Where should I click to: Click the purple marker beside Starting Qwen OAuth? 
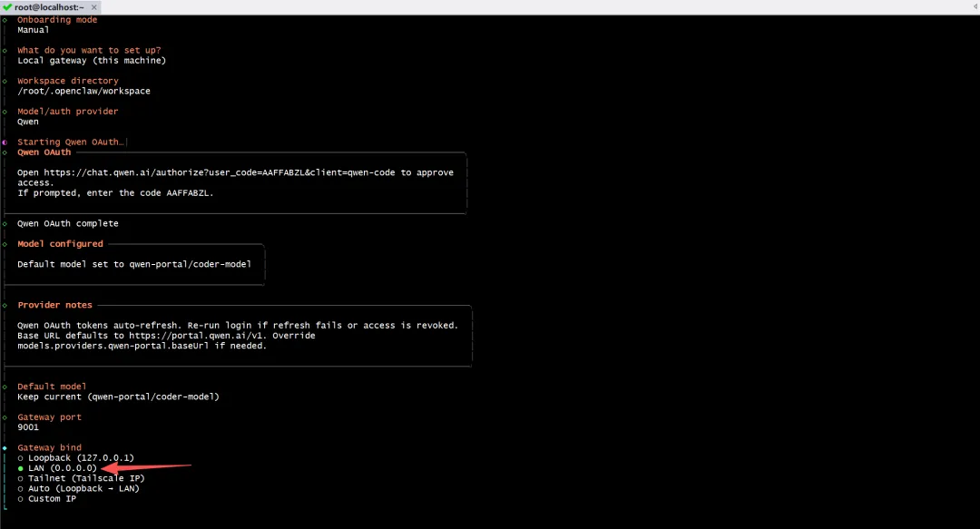point(5,142)
